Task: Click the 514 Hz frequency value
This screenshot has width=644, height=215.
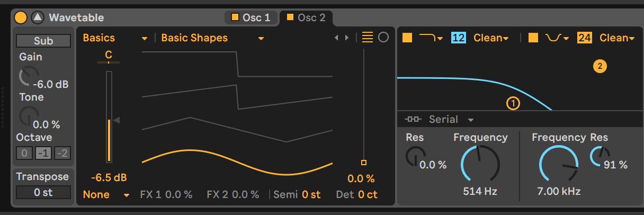Action: (x=480, y=191)
